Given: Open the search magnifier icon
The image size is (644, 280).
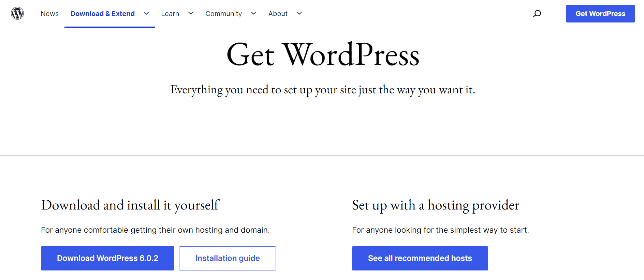Looking at the screenshot, I should tap(537, 14).
